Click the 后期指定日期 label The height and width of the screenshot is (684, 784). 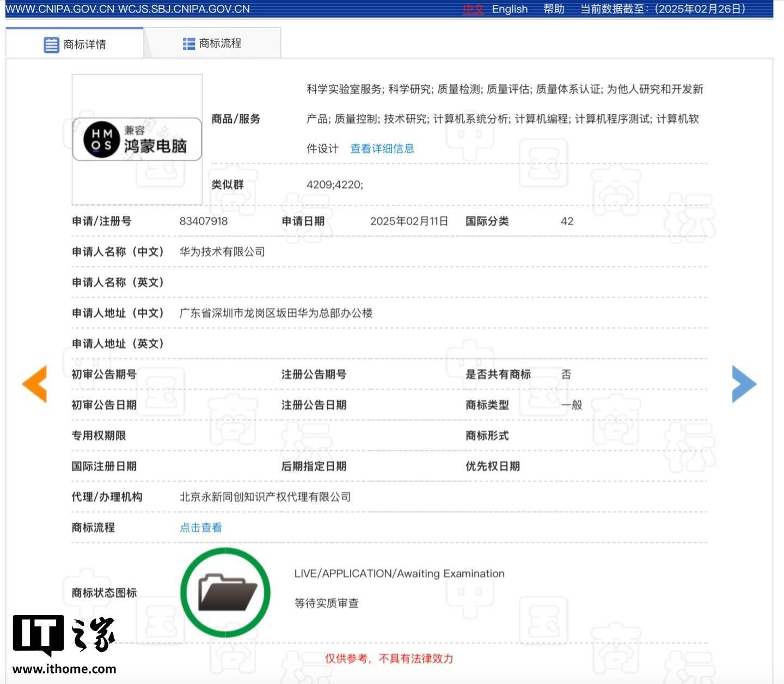click(x=314, y=466)
